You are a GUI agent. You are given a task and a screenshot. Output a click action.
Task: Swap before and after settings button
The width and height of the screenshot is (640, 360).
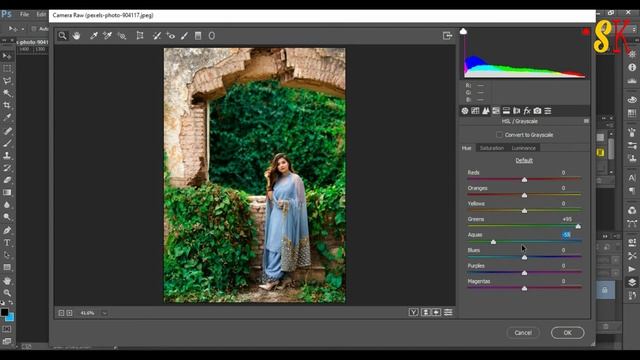pyautogui.click(x=425, y=312)
